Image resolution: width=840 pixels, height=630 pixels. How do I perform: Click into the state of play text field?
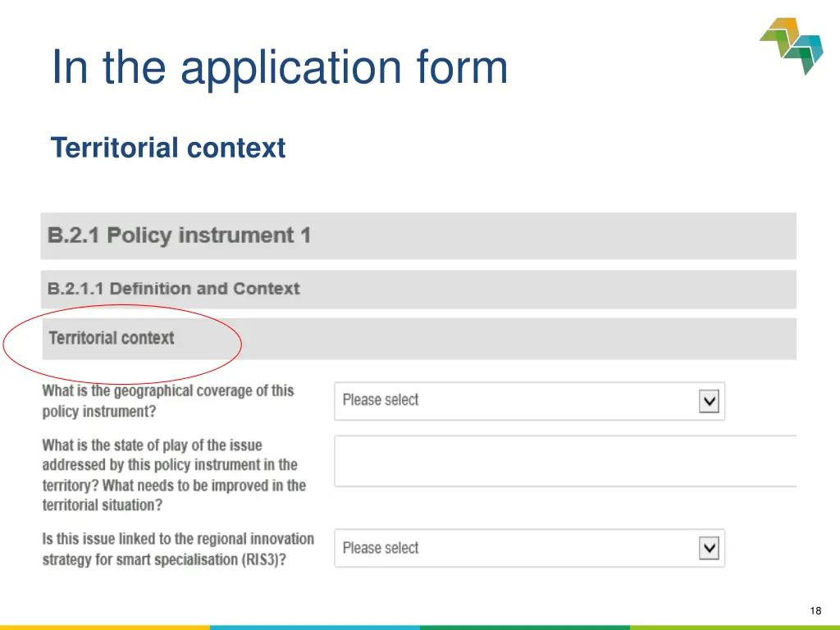(565, 461)
